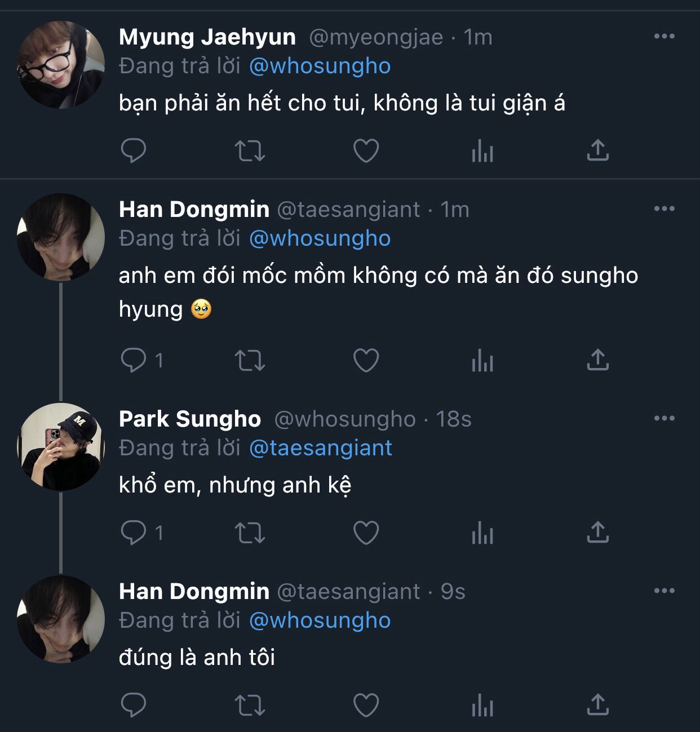
Task: Open Park Sungho's profile name link
Action: click(x=190, y=419)
